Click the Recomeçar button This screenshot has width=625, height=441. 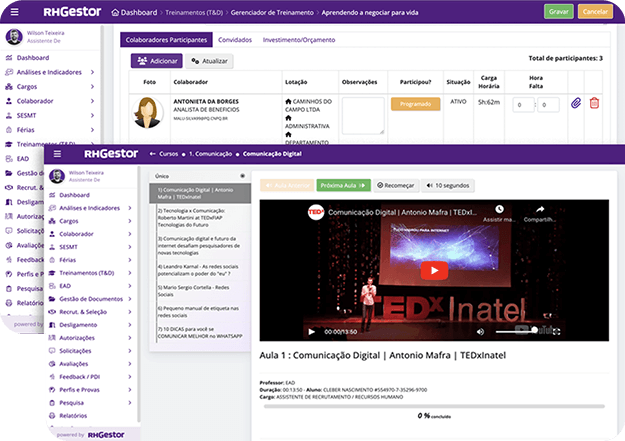[396, 185]
